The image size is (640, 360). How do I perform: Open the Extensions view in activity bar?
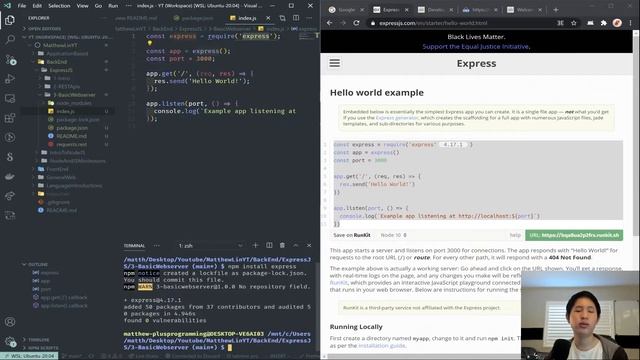[x=10, y=118]
